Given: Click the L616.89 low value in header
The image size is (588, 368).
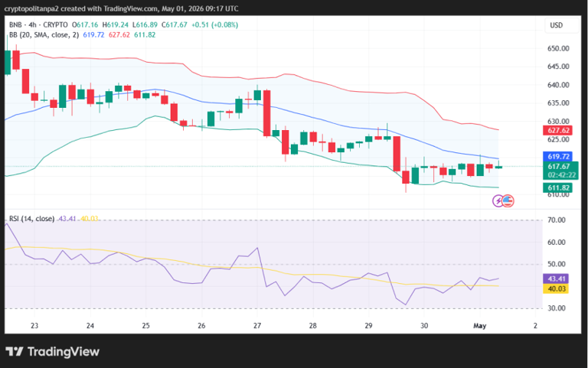Looking at the screenshot, I should pos(145,25).
